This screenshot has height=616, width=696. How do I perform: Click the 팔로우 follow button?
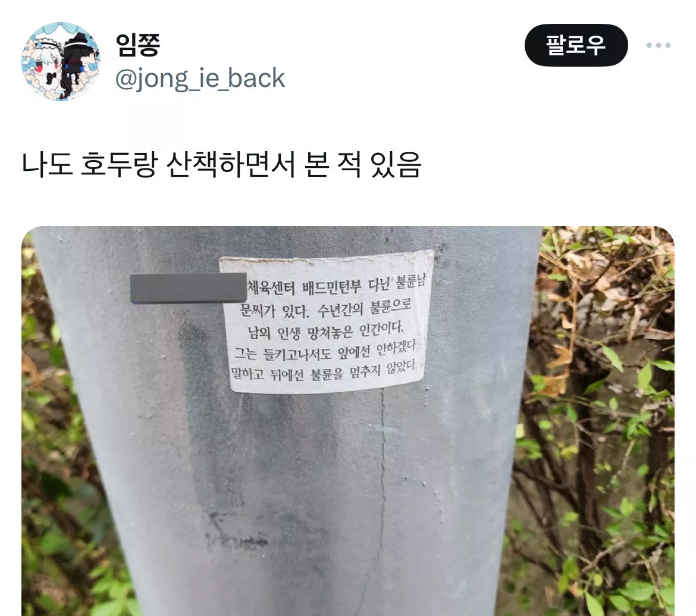click(x=576, y=45)
